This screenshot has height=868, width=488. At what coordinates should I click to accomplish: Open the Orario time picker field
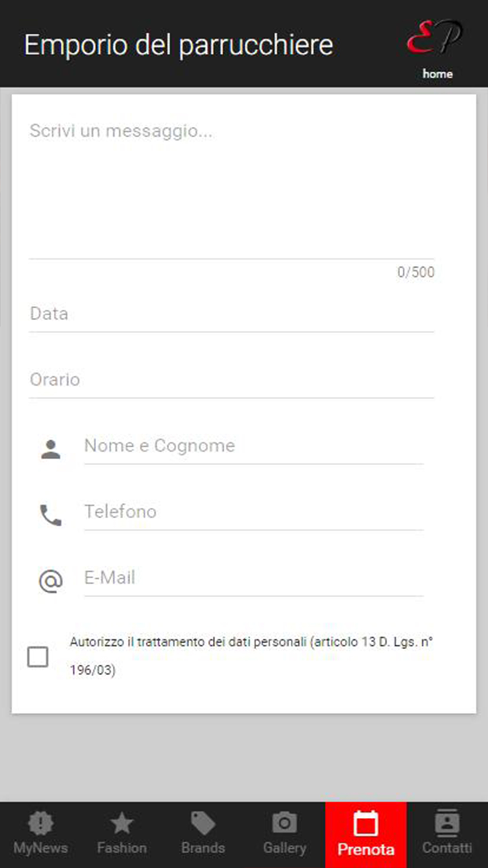click(232, 380)
